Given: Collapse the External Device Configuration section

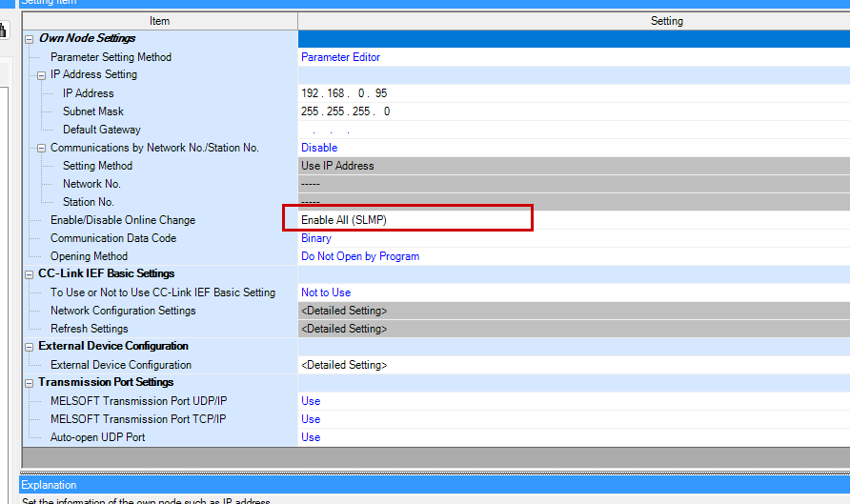Looking at the screenshot, I should [30, 347].
